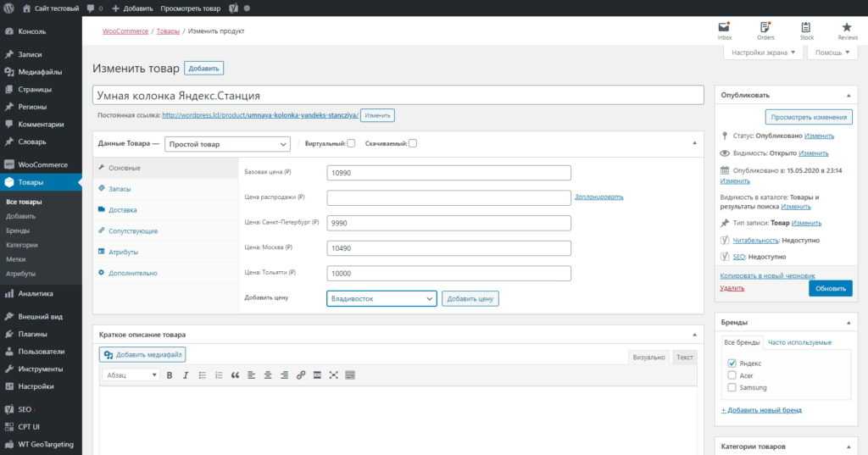Screen dimensions: 868x455
Task: Collapse the Опубликовать panel
Action: click(848, 96)
